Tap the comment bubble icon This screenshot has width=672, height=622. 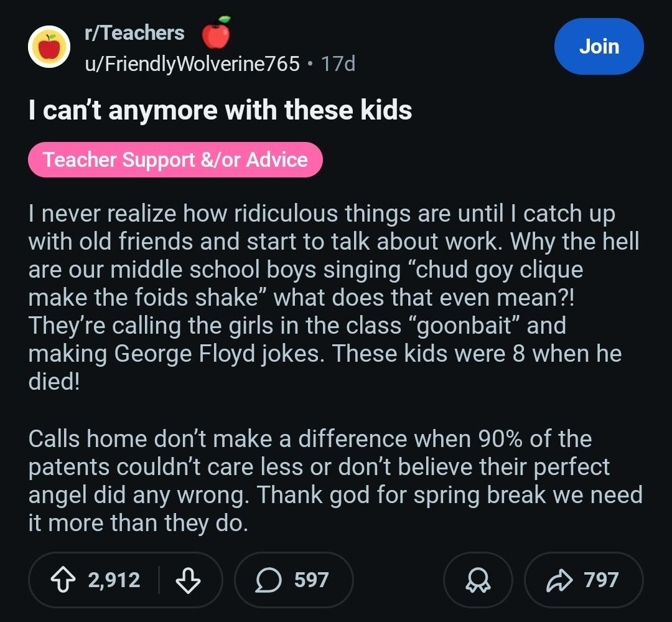pos(269,580)
